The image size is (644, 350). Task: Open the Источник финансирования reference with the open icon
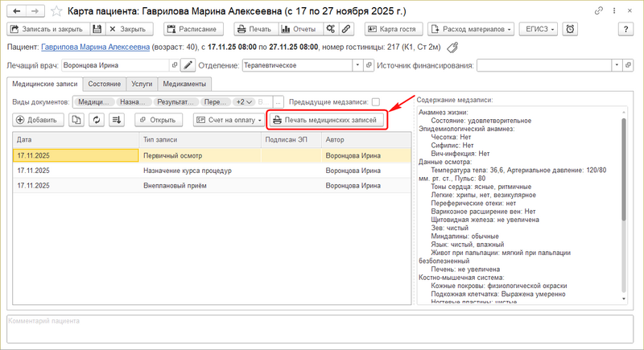click(x=628, y=65)
